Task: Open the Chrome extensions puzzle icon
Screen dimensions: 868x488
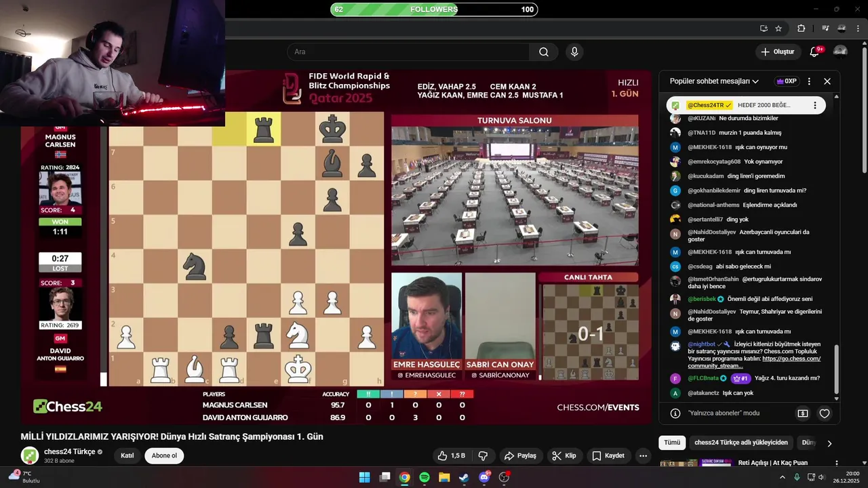Action: (x=801, y=28)
